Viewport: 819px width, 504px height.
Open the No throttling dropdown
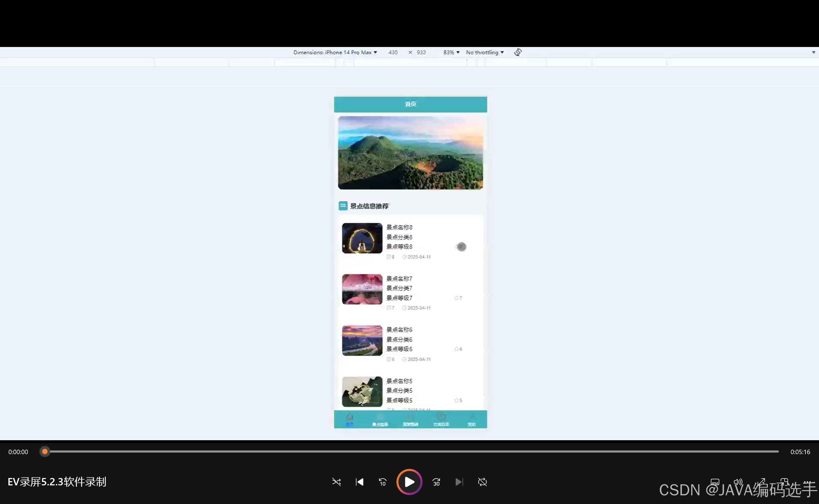[x=485, y=52]
